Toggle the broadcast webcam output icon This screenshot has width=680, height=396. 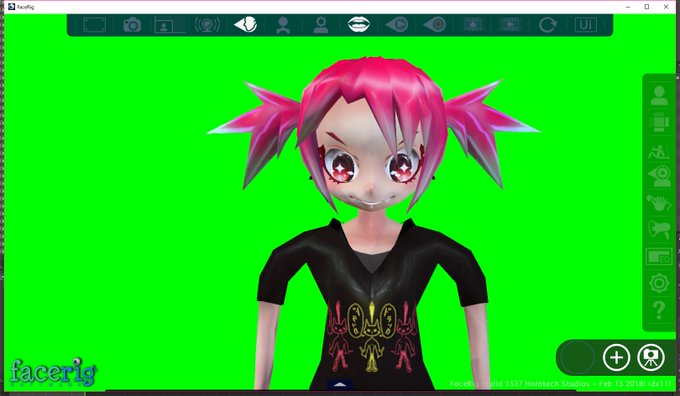point(207,25)
